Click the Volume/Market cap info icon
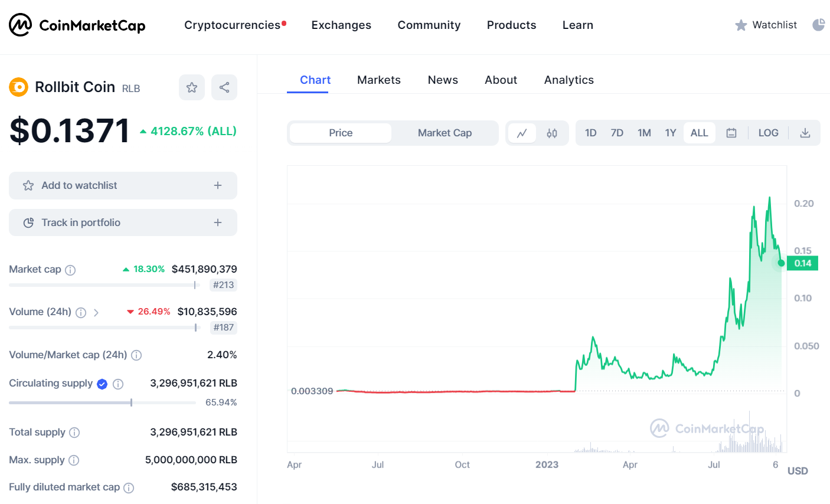The height and width of the screenshot is (504, 830). (136, 355)
